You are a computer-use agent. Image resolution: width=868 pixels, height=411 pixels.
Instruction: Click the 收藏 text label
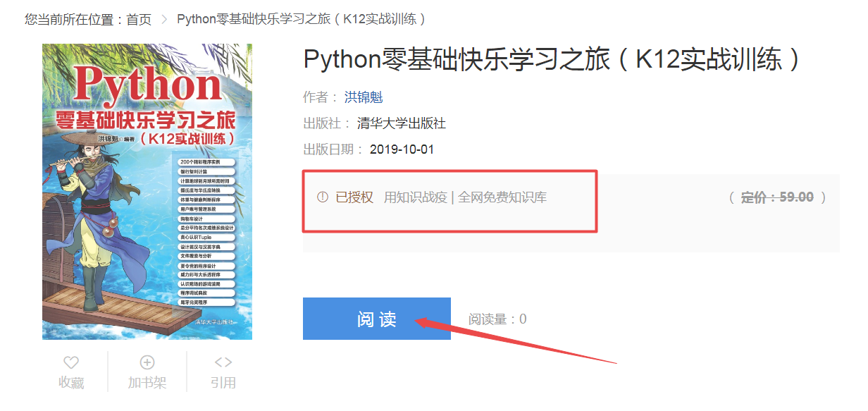click(71, 383)
